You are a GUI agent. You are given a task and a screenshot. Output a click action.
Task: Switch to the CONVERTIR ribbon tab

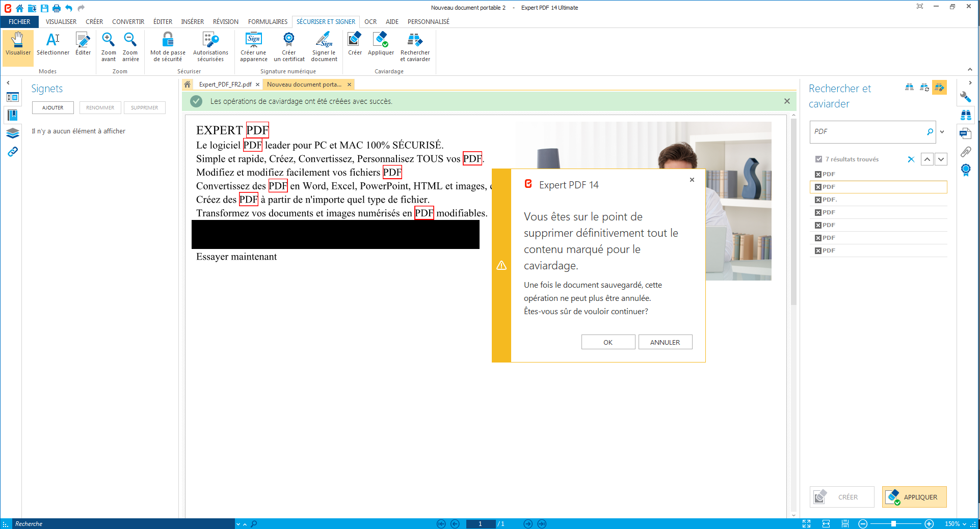[x=128, y=22]
